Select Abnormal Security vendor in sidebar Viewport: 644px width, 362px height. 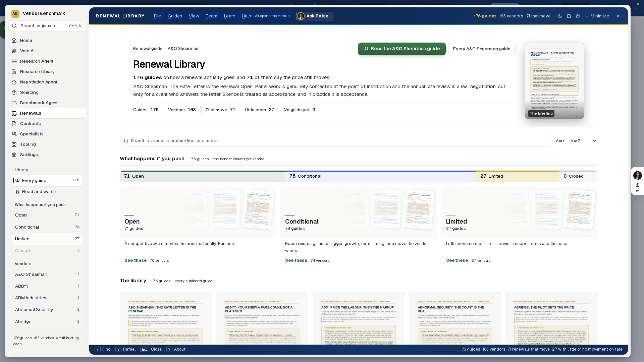coord(47,310)
